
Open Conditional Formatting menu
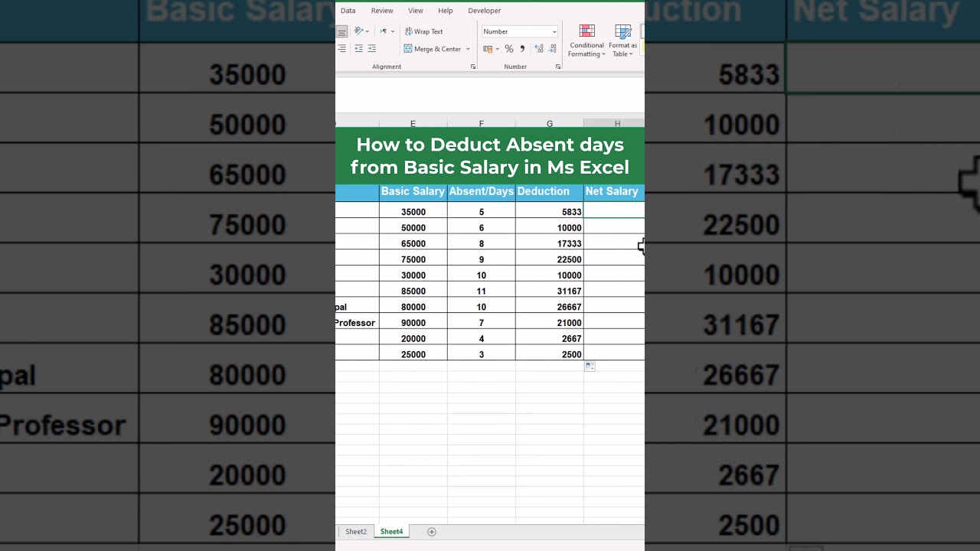pyautogui.click(x=586, y=41)
